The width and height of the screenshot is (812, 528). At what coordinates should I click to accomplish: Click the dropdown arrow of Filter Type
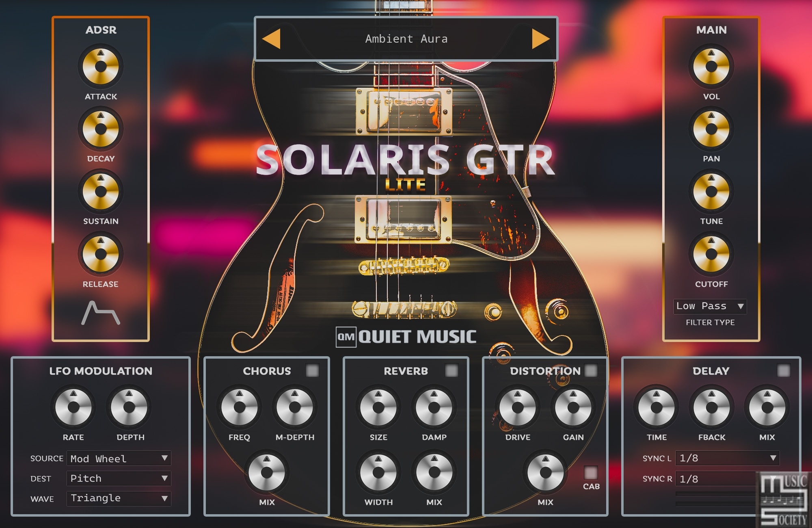pos(741,306)
